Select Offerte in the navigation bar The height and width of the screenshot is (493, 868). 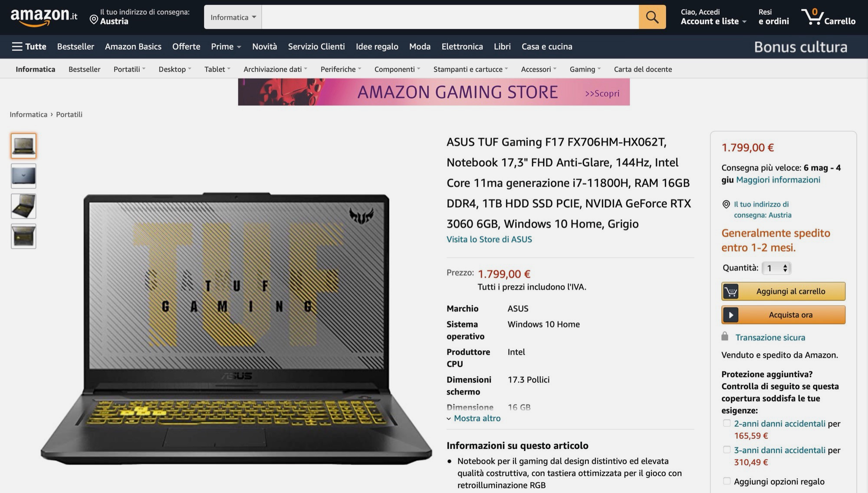[x=186, y=46]
